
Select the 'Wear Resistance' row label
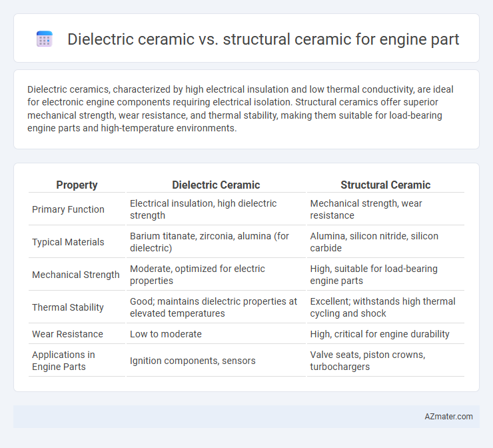[67, 334]
